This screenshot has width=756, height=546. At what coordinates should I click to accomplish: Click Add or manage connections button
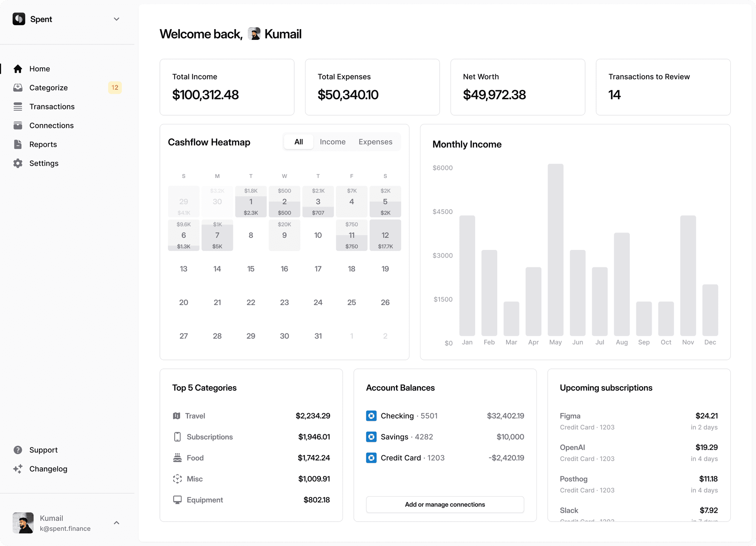[x=445, y=504]
